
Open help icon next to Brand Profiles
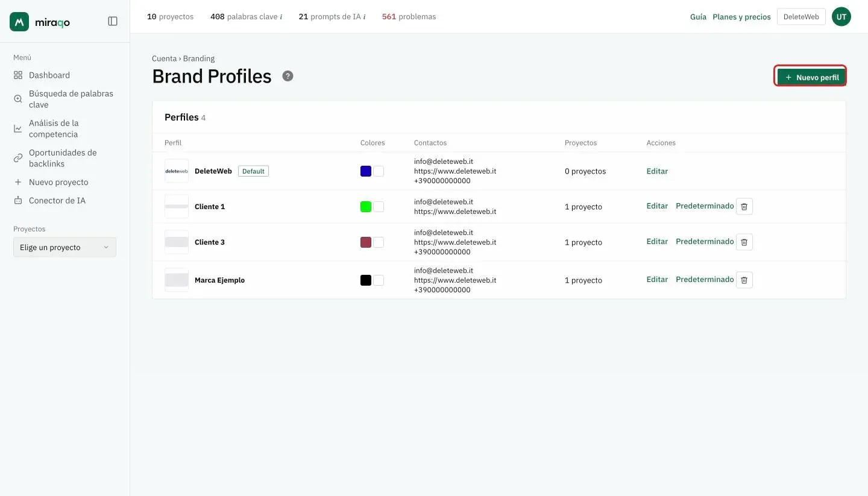pyautogui.click(x=288, y=76)
